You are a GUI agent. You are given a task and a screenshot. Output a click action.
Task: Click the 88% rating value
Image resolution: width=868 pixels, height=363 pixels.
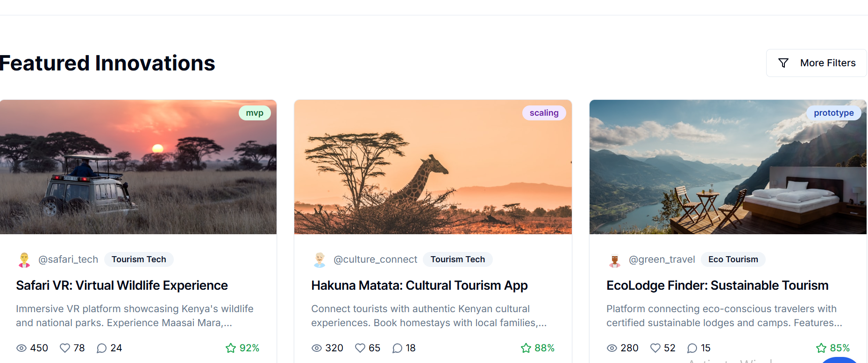pyautogui.click(x=545, y=348)
